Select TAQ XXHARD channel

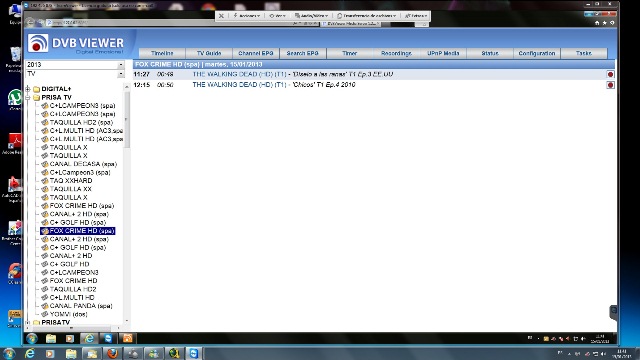(x=71, y=181)
